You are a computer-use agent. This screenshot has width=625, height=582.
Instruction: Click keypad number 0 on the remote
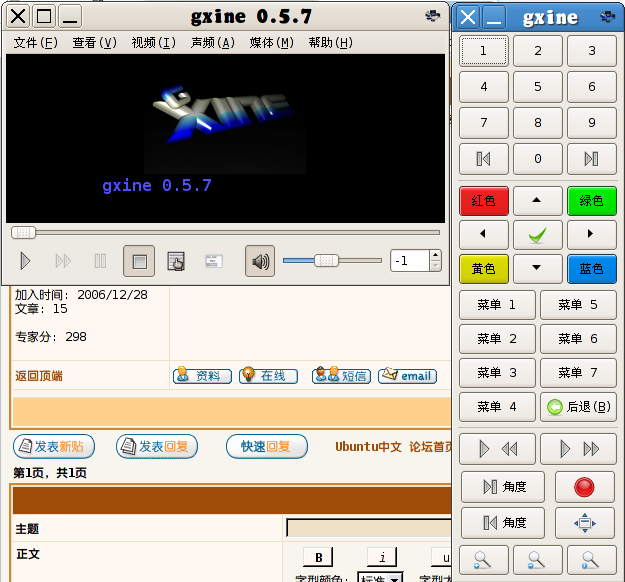(x=538, y=159)
